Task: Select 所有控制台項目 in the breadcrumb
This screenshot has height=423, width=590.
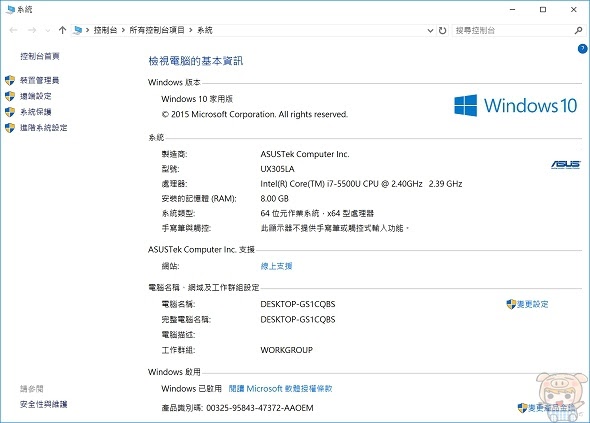Action: [157, 30]
